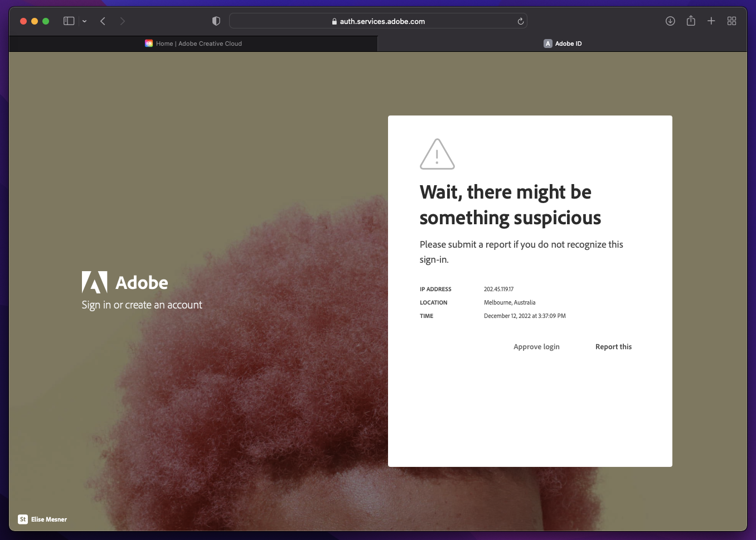
Task: Add a new tab with plus icon
Action: (711, 21)
